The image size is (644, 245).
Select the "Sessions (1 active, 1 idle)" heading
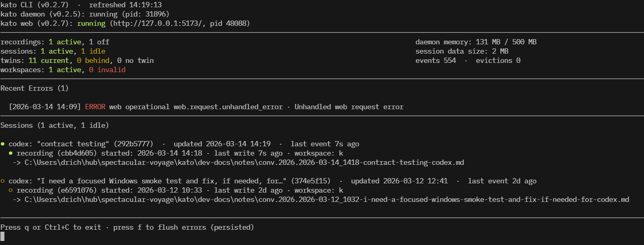click(x=55, y=125)
